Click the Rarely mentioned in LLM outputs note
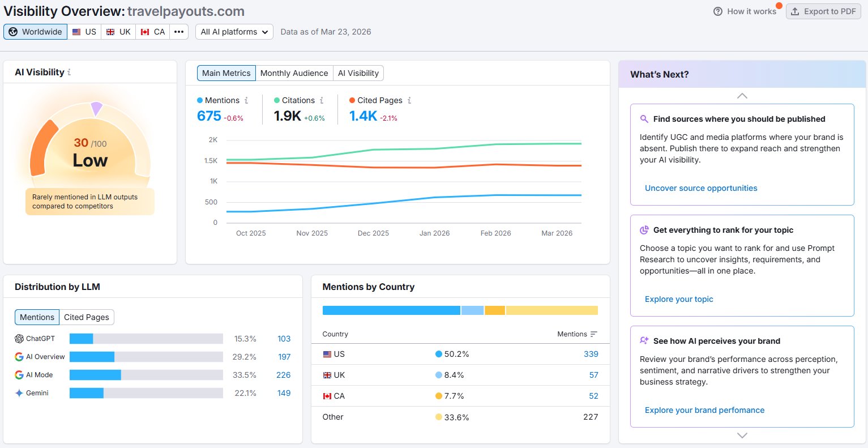 (90, 202)
